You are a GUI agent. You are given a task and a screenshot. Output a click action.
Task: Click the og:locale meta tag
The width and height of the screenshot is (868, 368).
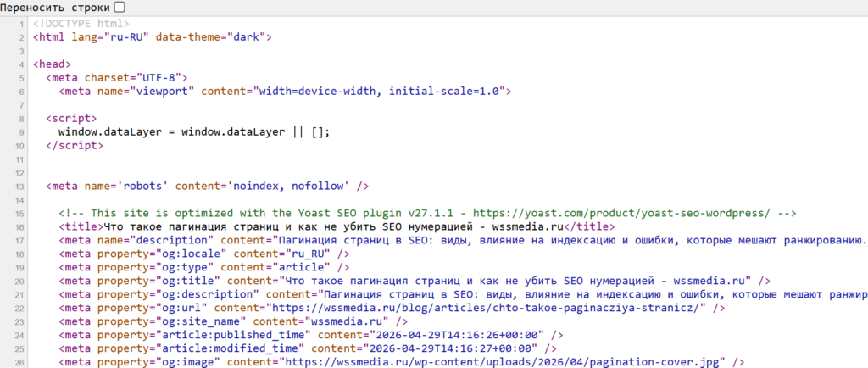click(204, 254)
